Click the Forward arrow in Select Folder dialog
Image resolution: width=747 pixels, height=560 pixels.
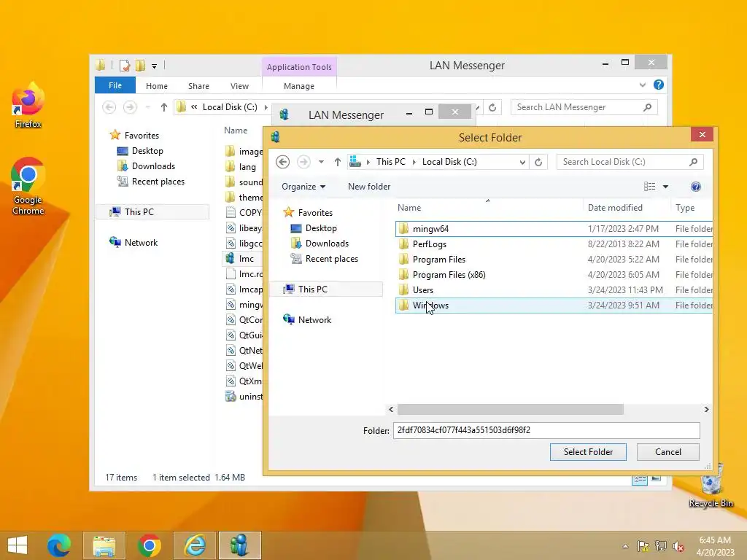tap(303, 162)
